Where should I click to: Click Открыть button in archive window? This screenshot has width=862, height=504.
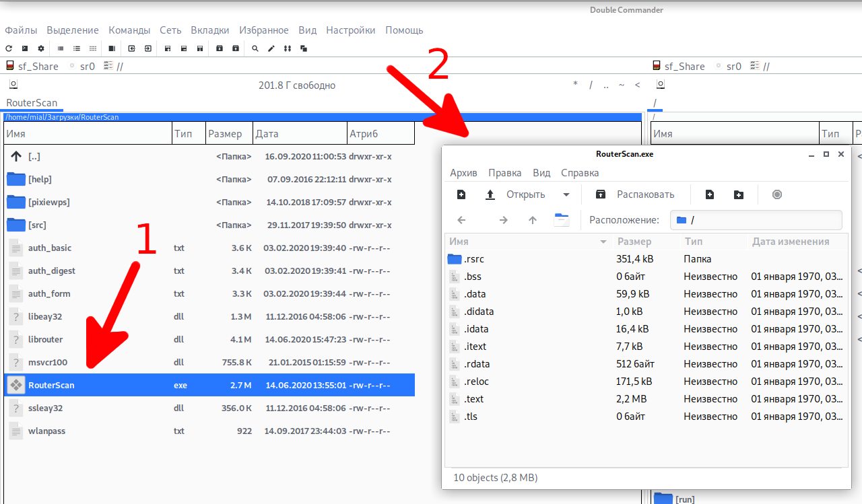pyautogui.click(x=516, y=194)
